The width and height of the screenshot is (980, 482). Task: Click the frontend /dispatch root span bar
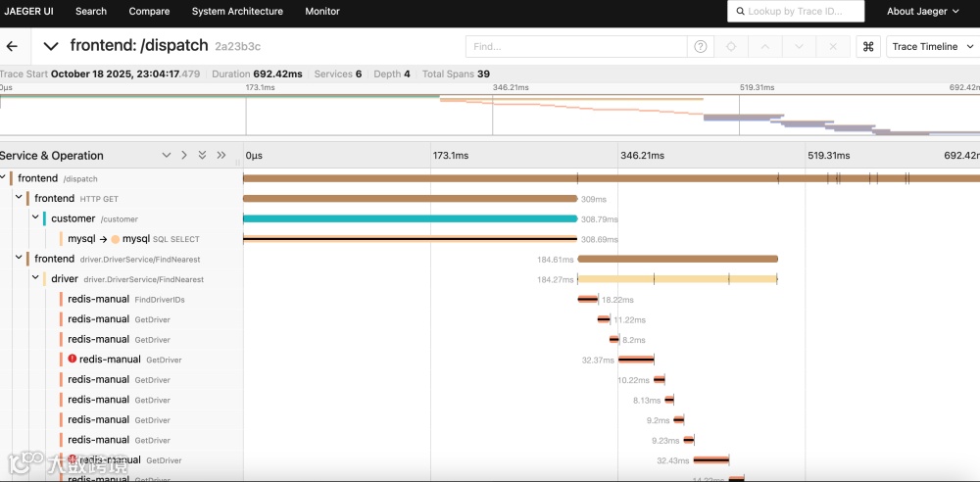(x=612, y=179)
